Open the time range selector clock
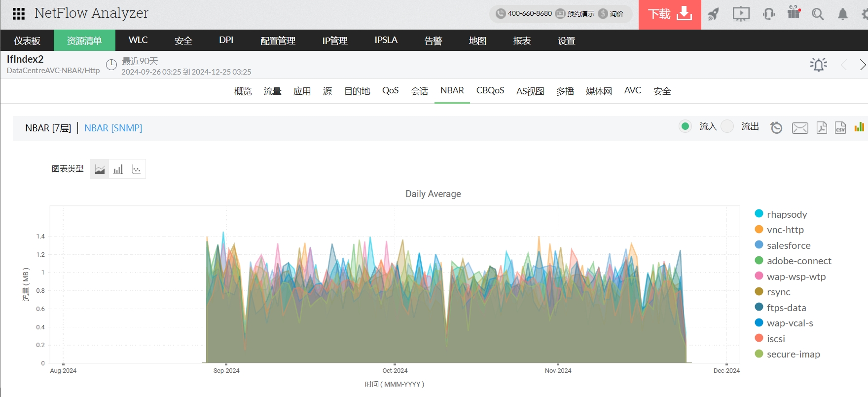This screenshot has width=868, height=397. pyautogui.click(x=112, y=65)
